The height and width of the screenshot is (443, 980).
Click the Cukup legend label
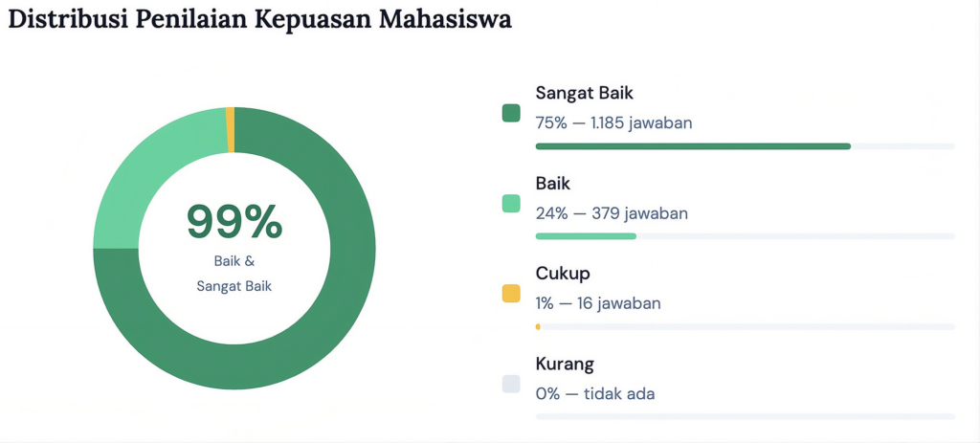click(563, 274)
